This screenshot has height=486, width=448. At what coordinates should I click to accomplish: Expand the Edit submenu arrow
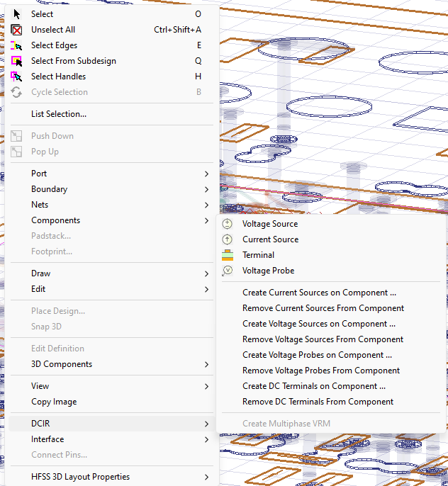tap(206, 289)
